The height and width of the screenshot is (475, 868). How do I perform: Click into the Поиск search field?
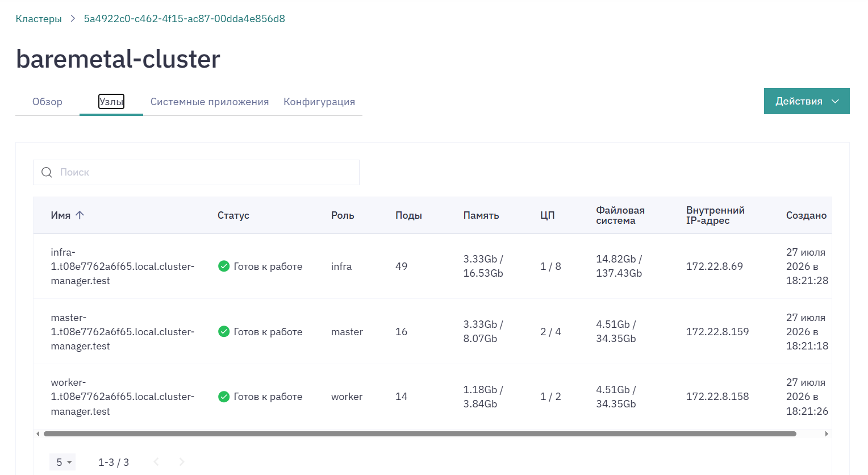[x=196, y=172]
